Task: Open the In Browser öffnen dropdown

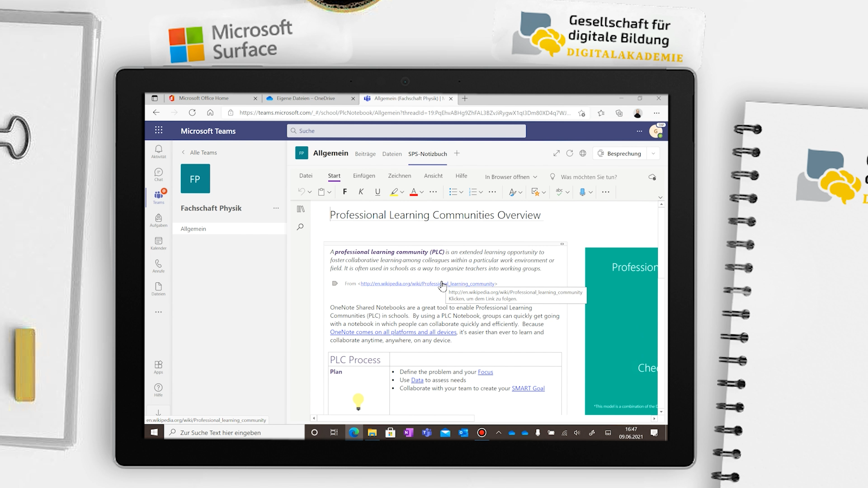Action: [511, 177]
